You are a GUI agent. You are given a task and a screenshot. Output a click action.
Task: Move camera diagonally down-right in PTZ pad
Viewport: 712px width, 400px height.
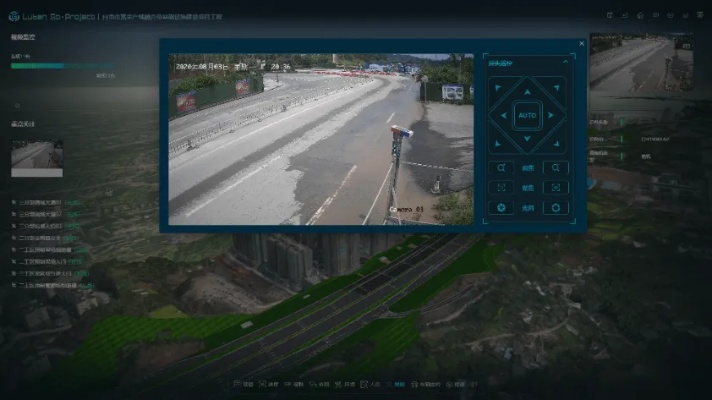[x=556, y=143]
